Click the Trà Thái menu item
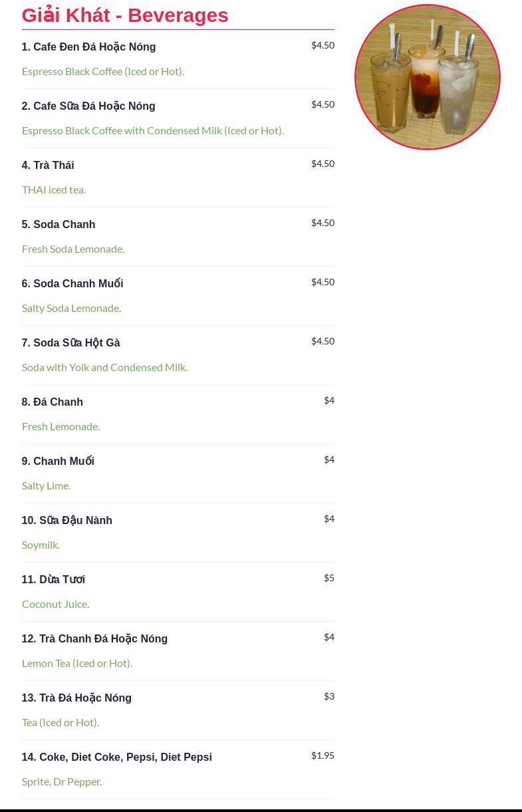Screen dimensions: 522x812 [x=48, y=166]
